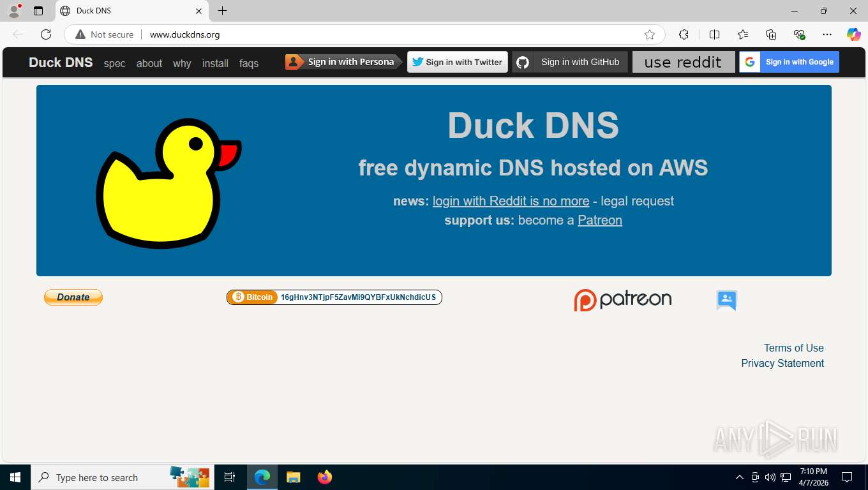The width and height of the screenshot is (868, 490).
Task: Open the faqs menu item
Action: [x=249, y=63]
